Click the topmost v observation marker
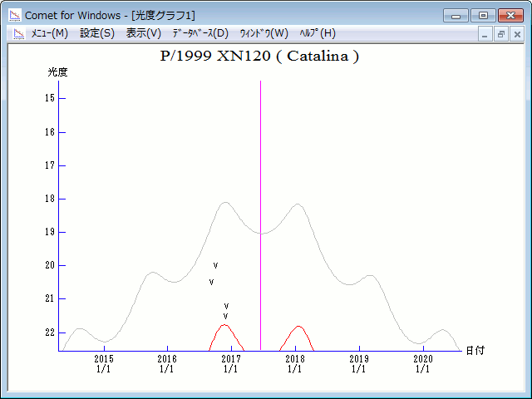Viewport: 532px width, 399px height. tap(215, 266)
